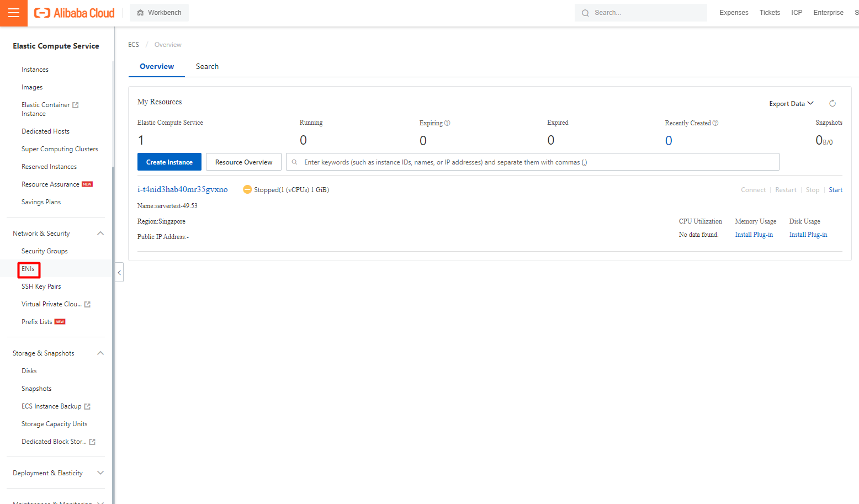Click the refresh icon in My Resources
This screenshot has height=504, width=859.
coord(832,104)
